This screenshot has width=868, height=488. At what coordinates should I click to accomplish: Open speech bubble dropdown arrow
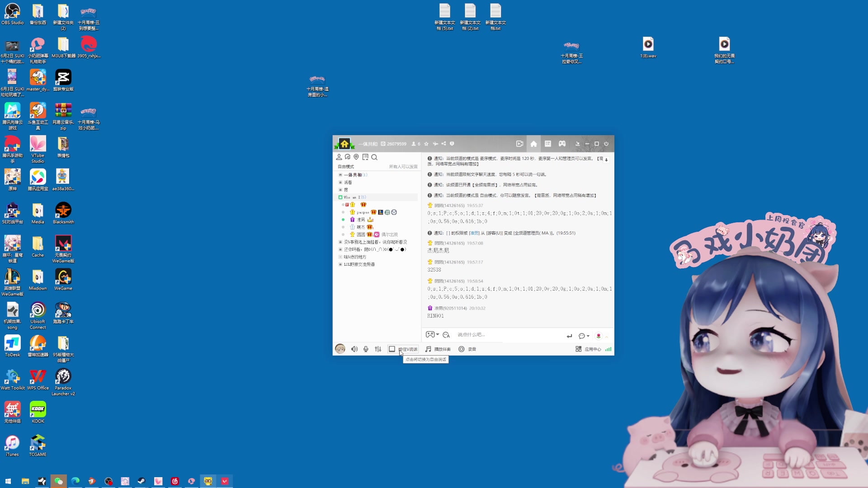pyautogui.click(x=588, y=336)
